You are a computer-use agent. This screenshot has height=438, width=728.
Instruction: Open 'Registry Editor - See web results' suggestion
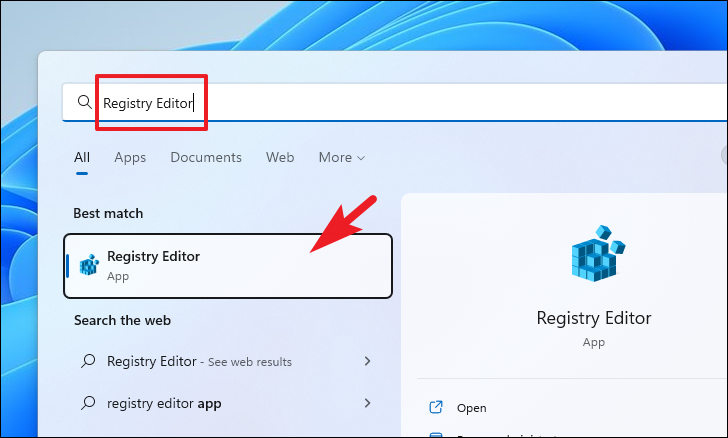(227, 361)
